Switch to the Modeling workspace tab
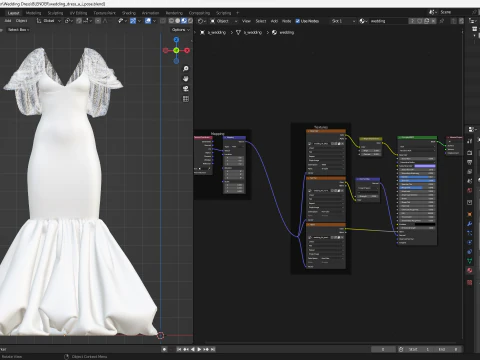The image size is (480, 360). [x=33, y=13]
